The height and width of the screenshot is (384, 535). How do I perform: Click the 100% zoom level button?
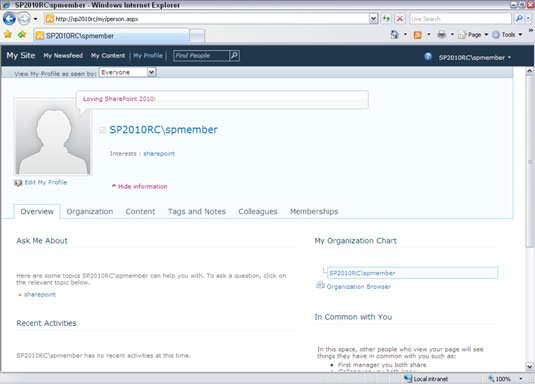(x=500, y=379)
